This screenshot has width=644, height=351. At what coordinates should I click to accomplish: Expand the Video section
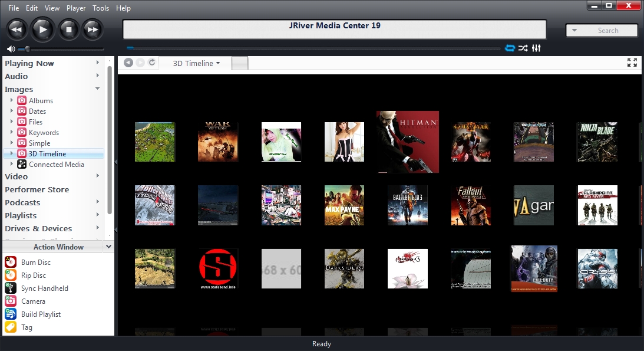click(97, 176)
